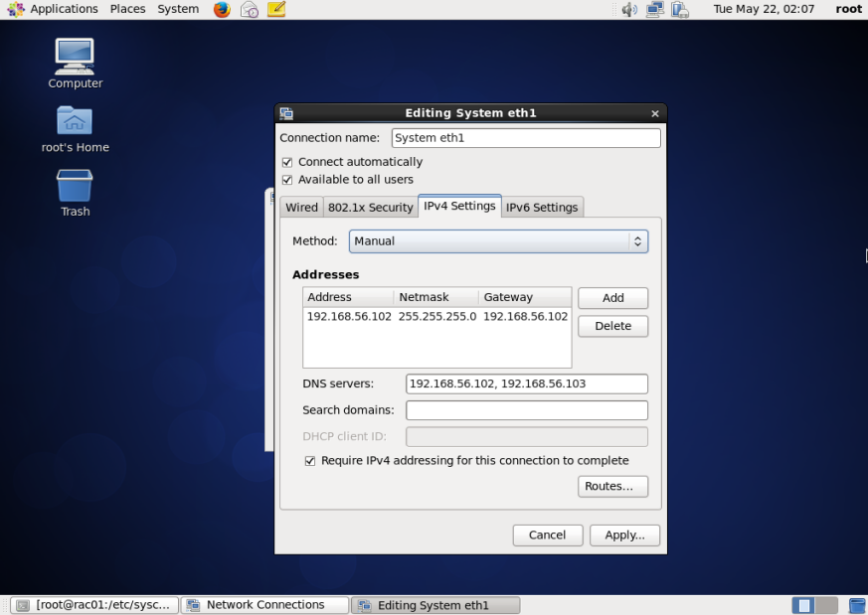Launch Firefox from the top panel
This screenshot has width=868, height=615.
coord(221,9)
